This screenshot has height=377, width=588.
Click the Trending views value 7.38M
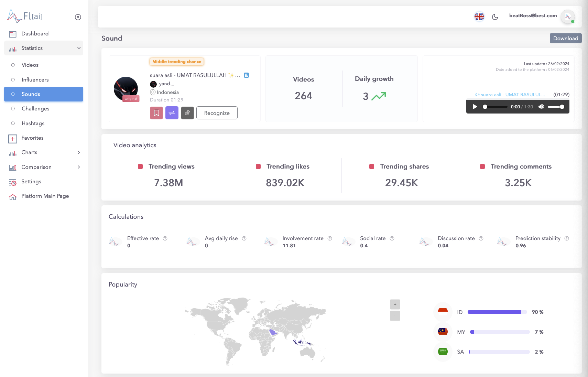click(x=168, y=183)
